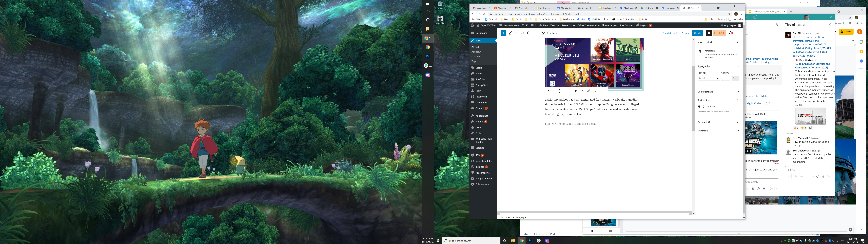This screenshot has width=868, height=244.
Task: Open the Font size Default dropdown
Action: click(709, 78)
